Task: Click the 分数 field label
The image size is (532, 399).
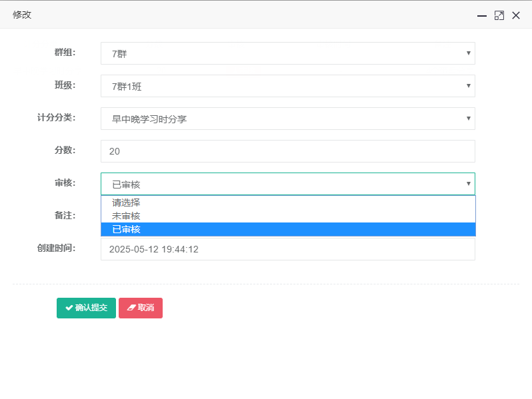Action: point(65,151)
